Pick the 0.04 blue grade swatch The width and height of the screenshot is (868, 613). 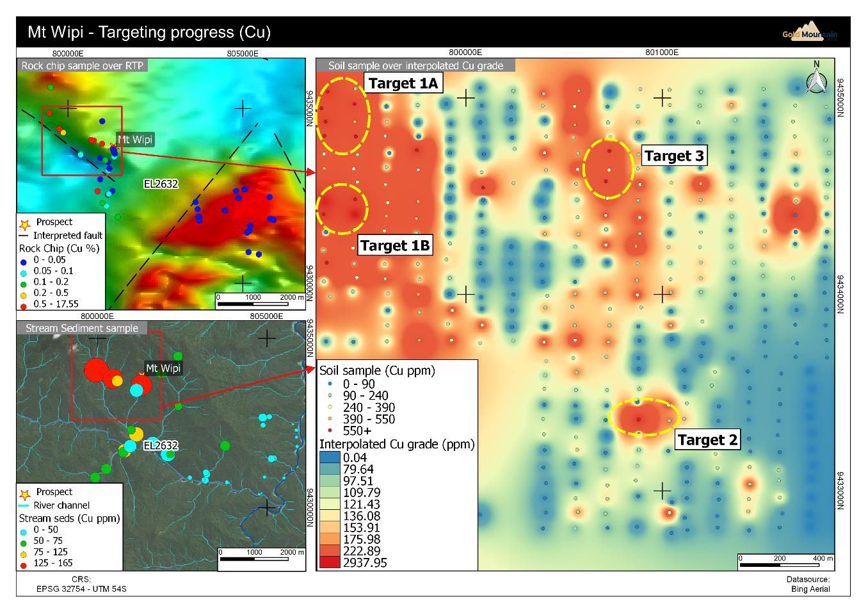tap(330, 457)
